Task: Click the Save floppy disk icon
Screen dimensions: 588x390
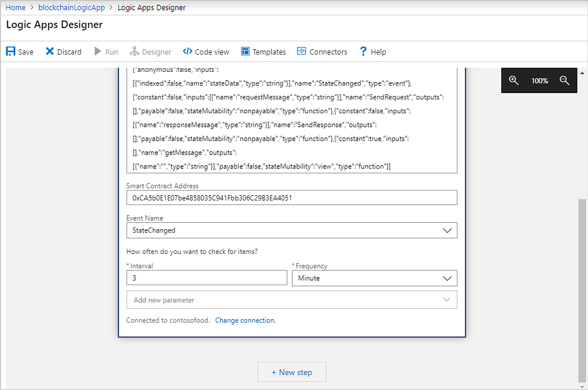Action: click(x=11, y=52)
